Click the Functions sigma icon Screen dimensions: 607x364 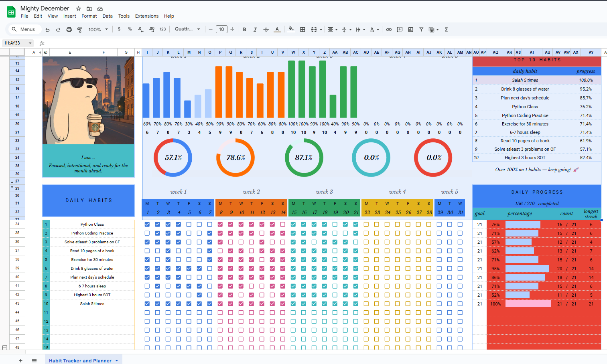click(446, 29)
